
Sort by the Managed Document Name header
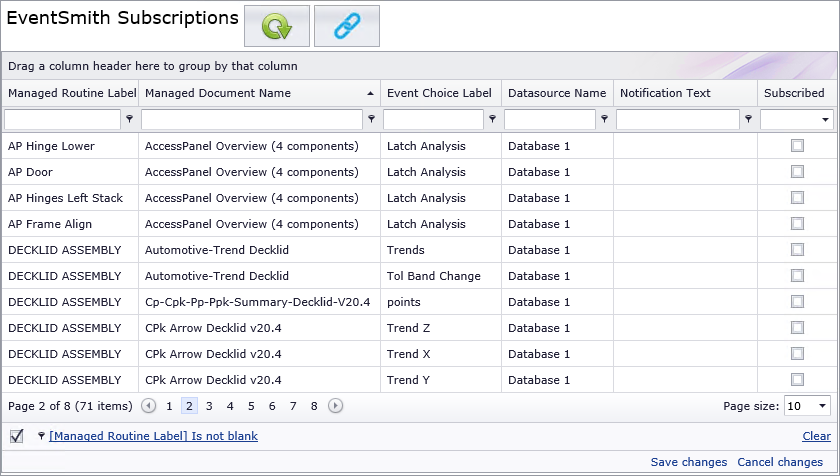(x=218, y=93)
